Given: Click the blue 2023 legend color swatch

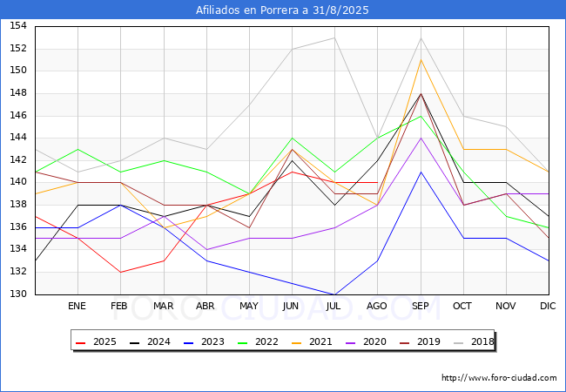Looking at the screenshot, I should click(x=188, y=342).
